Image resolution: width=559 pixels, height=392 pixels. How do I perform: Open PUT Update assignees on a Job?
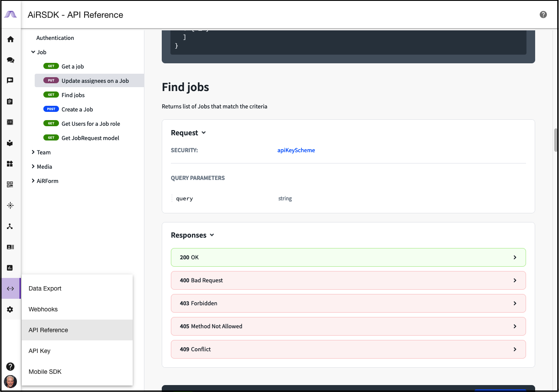click(x=89, y=81)
